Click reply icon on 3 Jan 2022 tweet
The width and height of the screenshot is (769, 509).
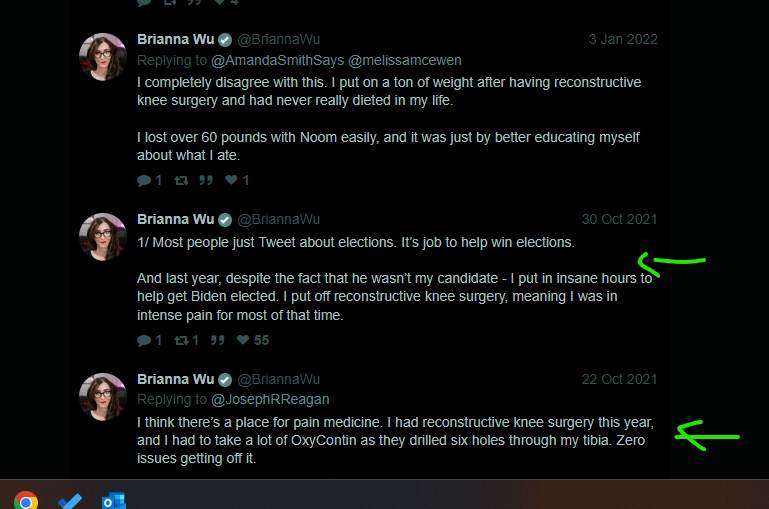coord(144,180)
